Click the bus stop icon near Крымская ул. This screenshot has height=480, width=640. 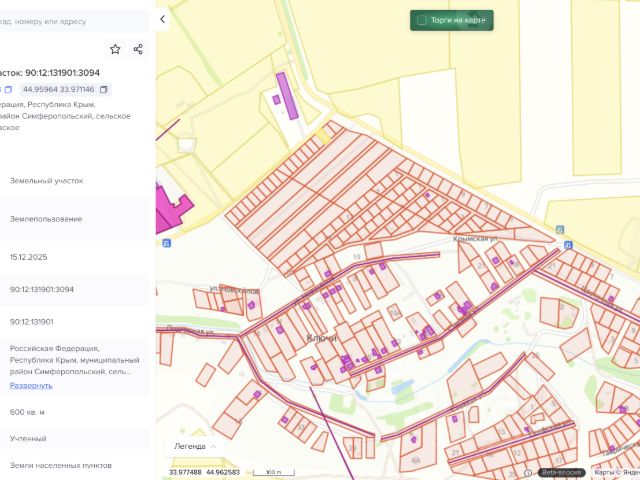coord(567,244)
